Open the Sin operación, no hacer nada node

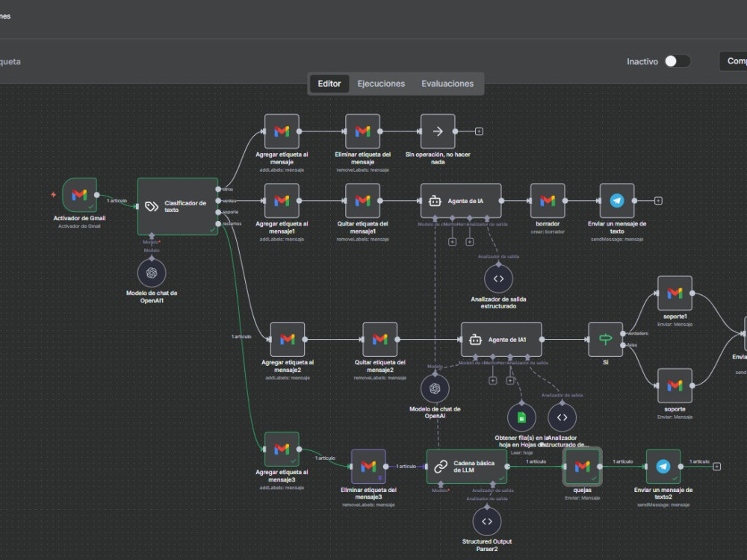pyautogui.click(x=438, y=131)
